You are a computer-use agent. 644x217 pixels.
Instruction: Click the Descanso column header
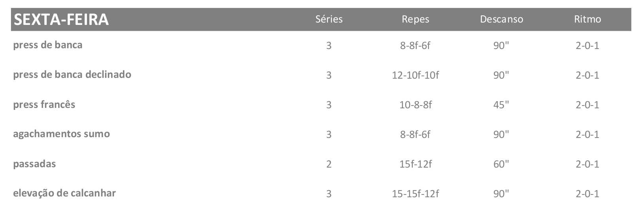[x=501, y=19]
